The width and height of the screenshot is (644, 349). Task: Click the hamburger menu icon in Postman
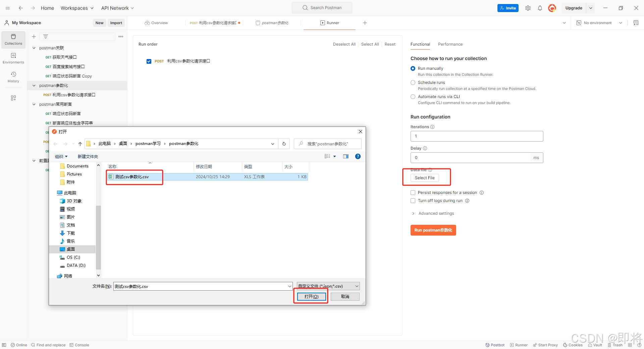8,8
